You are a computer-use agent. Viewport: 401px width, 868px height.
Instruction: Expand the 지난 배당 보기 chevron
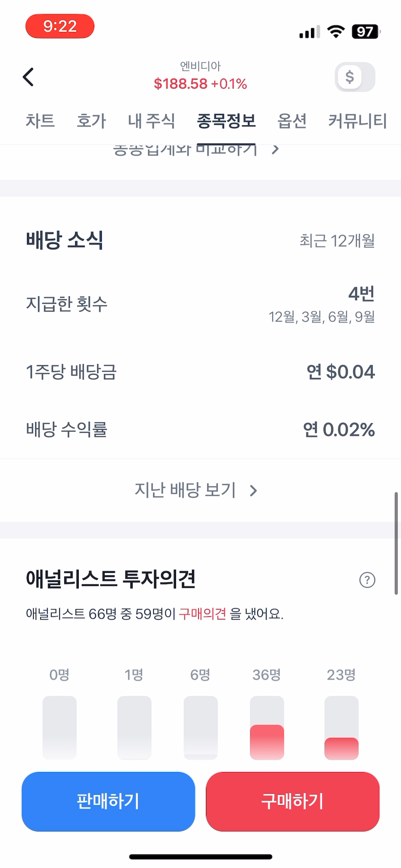pyautogui.click(x=253, y=491)
